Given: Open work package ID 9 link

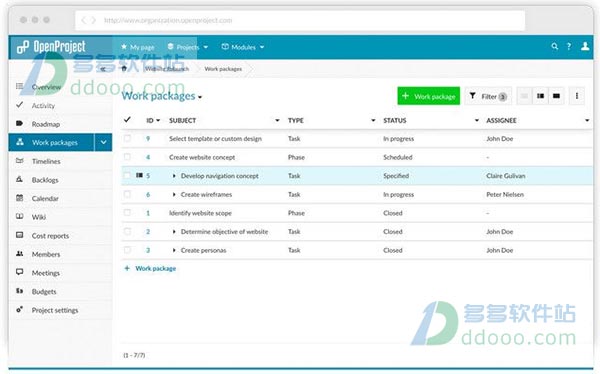Looking at the screenshot, I should tap(148, 139).
